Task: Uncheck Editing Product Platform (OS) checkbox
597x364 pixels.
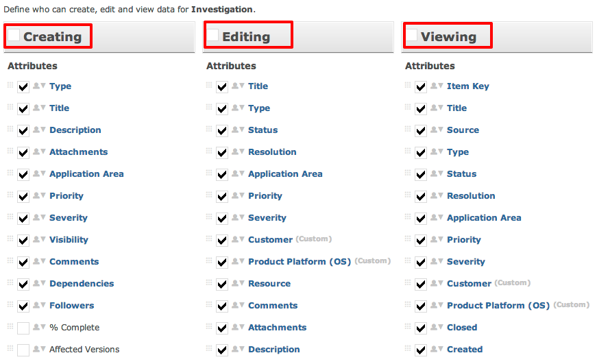Action: (x=222, y=262)
